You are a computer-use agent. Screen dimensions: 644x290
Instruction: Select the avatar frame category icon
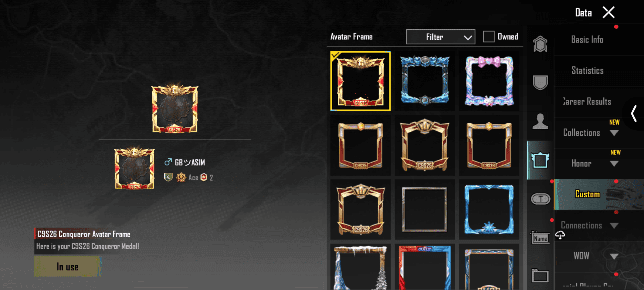[x=540, y=160]
